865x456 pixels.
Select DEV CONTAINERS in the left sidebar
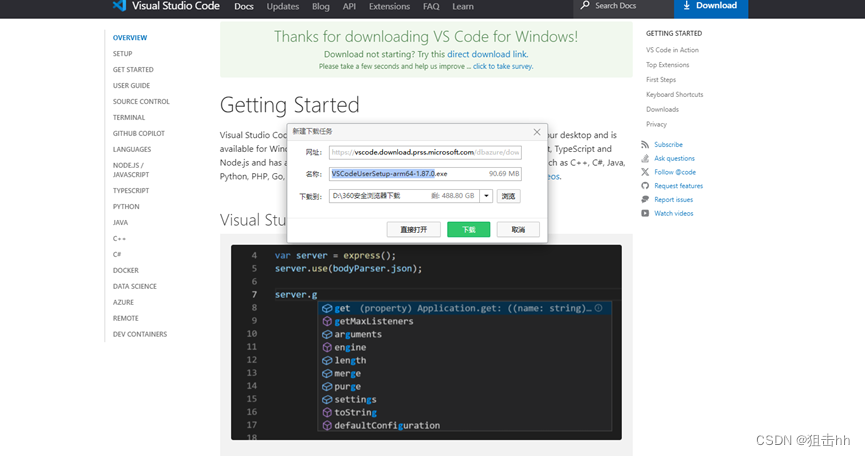click(140, 335)
